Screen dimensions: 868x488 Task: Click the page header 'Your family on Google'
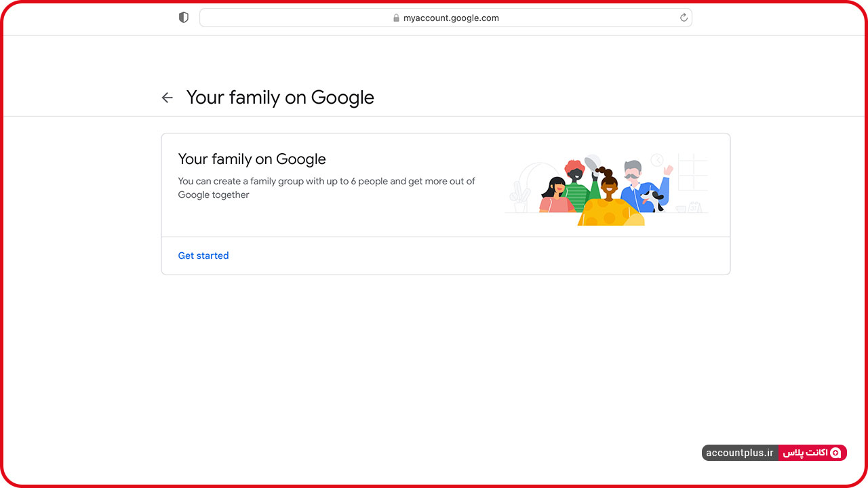280,98
